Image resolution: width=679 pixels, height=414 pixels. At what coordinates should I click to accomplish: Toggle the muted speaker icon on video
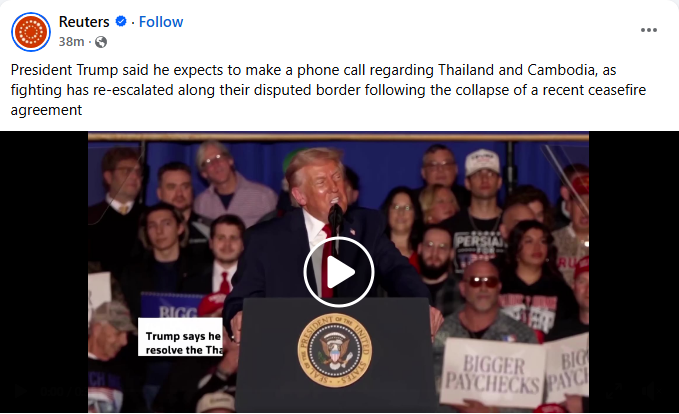[650, 391]
